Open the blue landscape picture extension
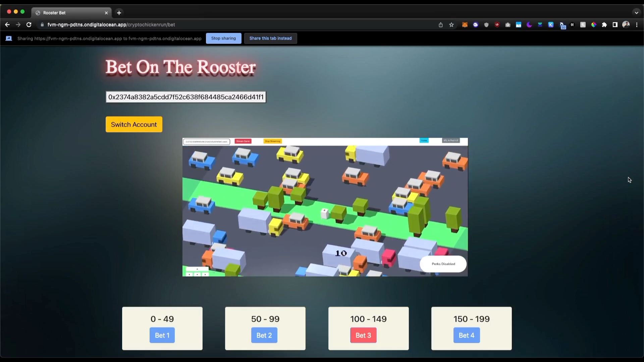644x362 pixels. coord(519,25)
